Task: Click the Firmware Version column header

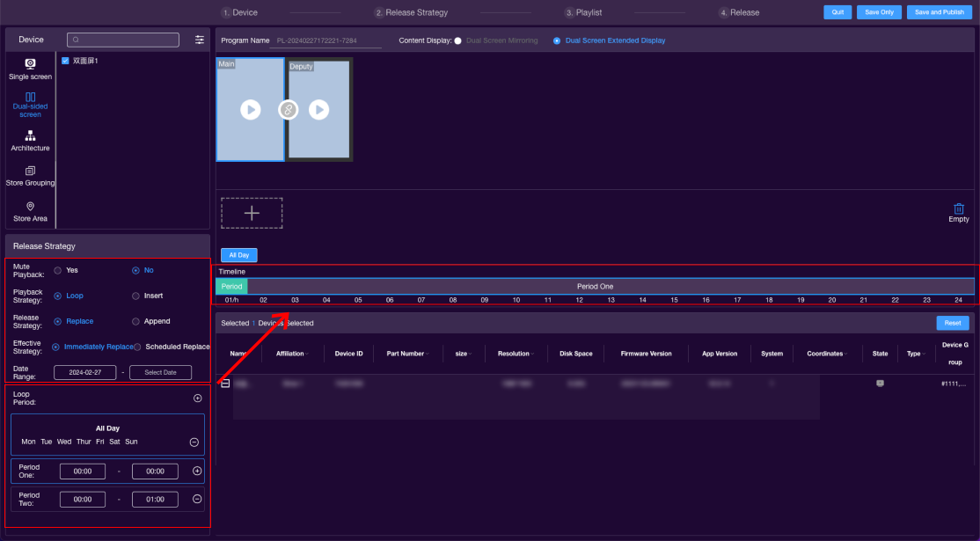Action: click(x=647, y=354)
